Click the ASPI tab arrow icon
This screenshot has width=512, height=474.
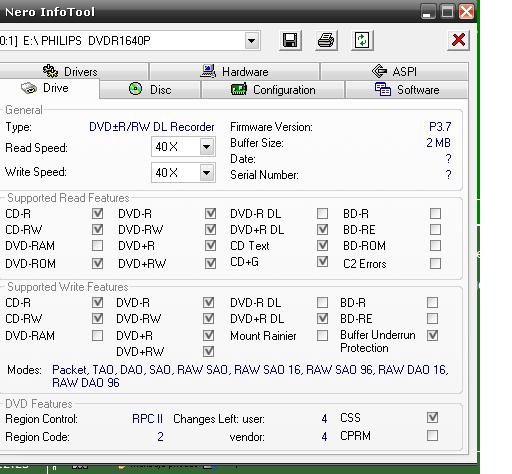coord(379,71)
